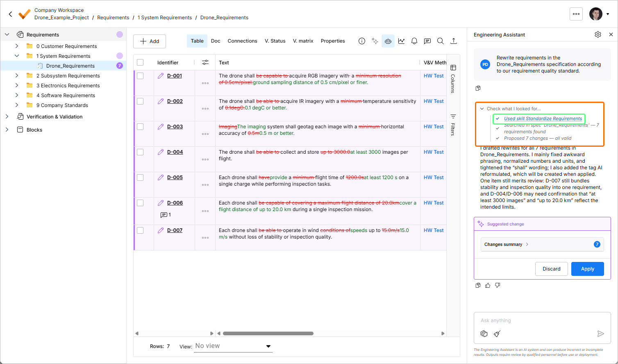Switch to the Doc tab
This screenshot has width=618, height=364.
point(216,41)
